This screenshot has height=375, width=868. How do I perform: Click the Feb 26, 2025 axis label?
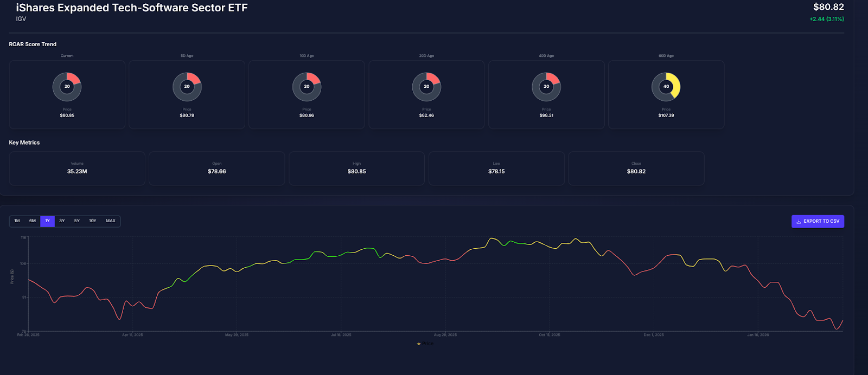click(28, 335)
